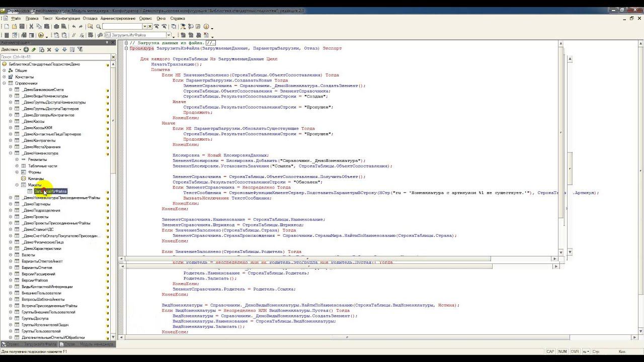Open the Администрирование menu
This screenshot has height=362, width=644.
click(118, 19)
